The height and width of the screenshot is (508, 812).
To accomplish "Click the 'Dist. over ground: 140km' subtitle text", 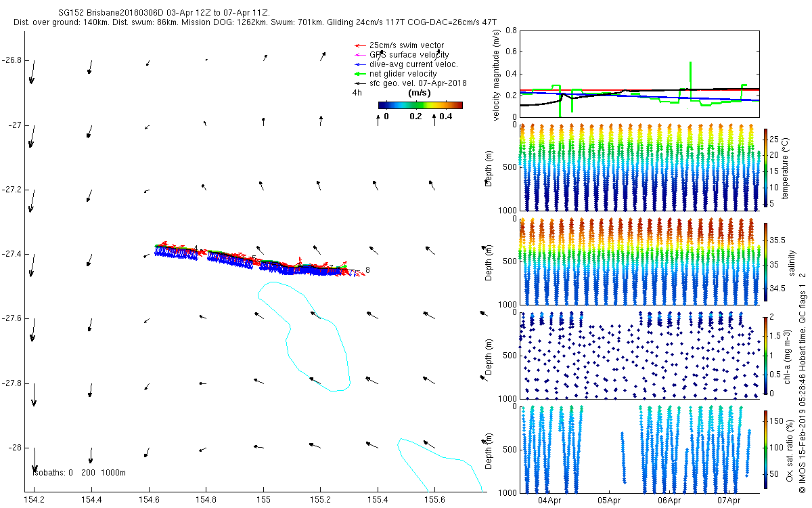I will tap(62, 22).
